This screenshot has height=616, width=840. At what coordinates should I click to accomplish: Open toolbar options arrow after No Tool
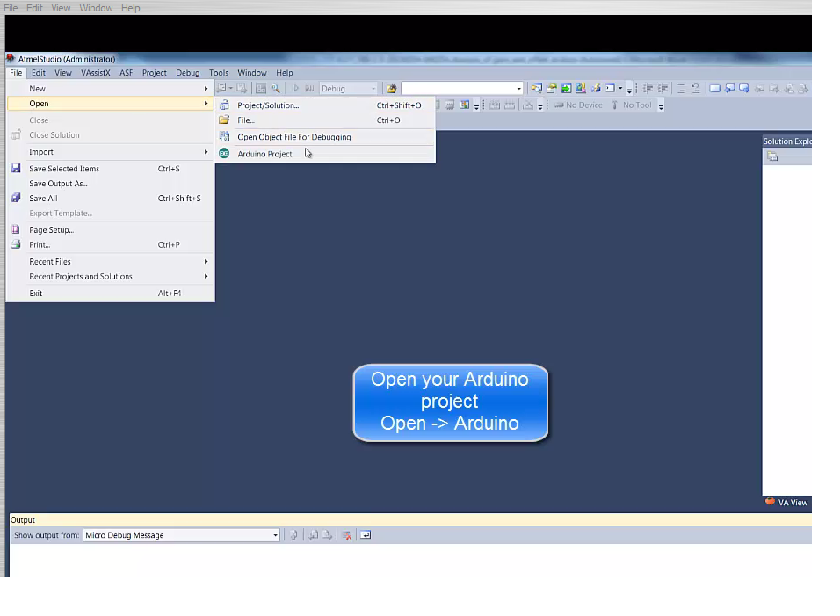pos(661,106)
